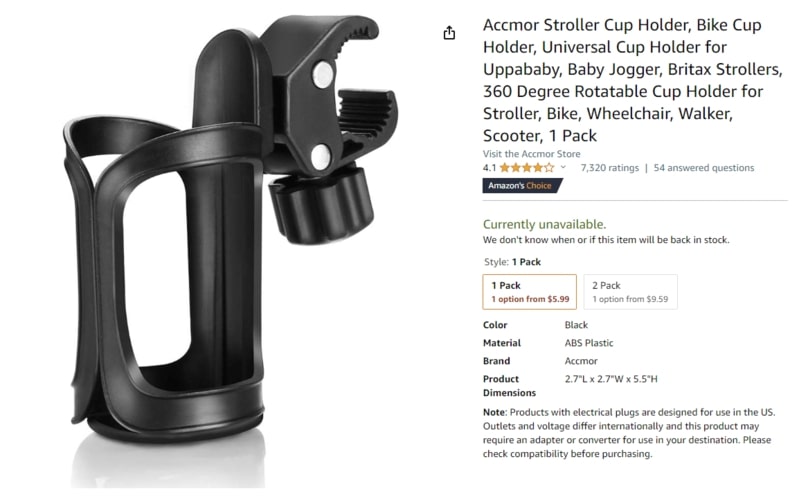Expand the ratings breakdown chevron
Screen dimensions: 799x500
point(563,167)
